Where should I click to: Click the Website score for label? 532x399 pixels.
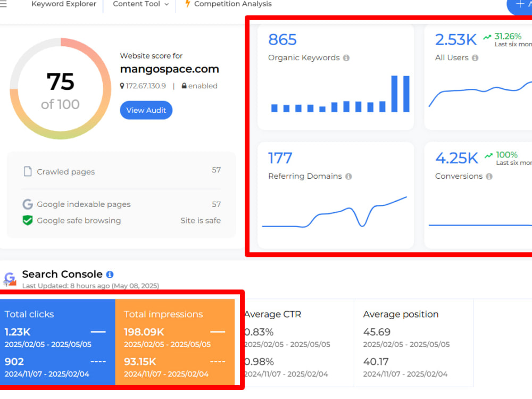point(151,56)
